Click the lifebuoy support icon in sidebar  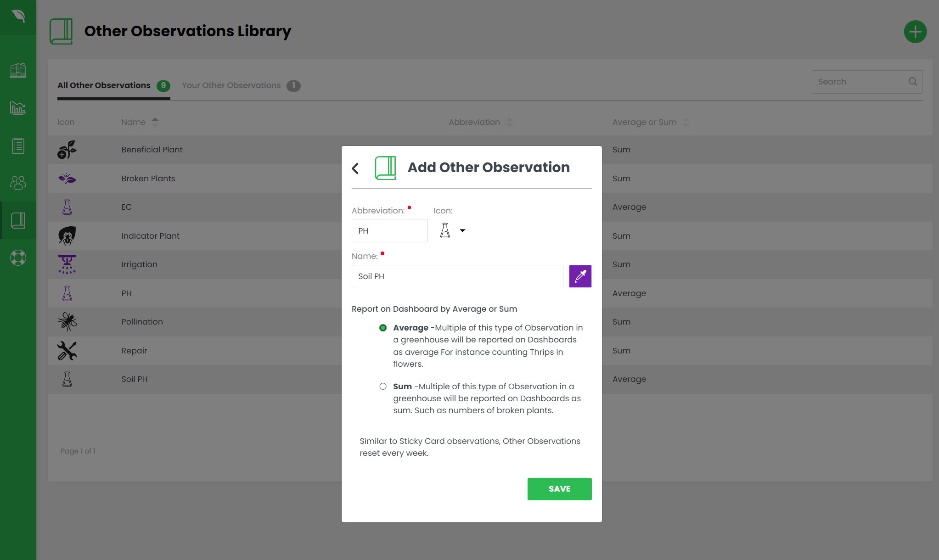[x=18, y=258]
